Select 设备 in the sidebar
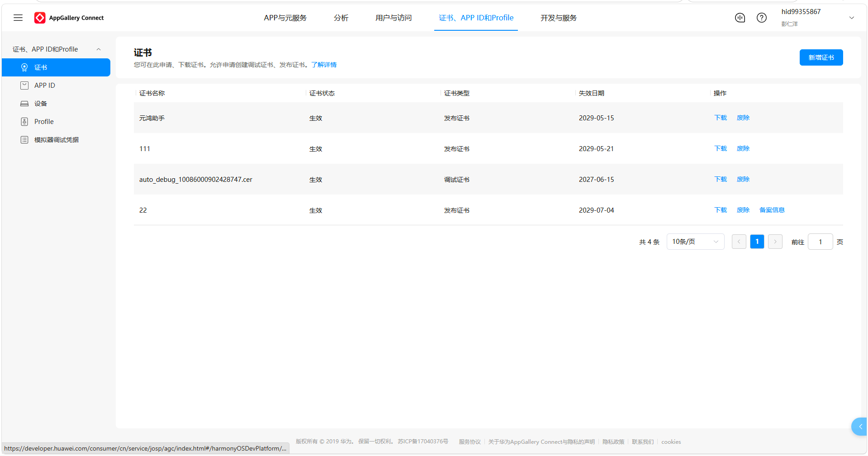868x456 pixels. pos(56,104)
